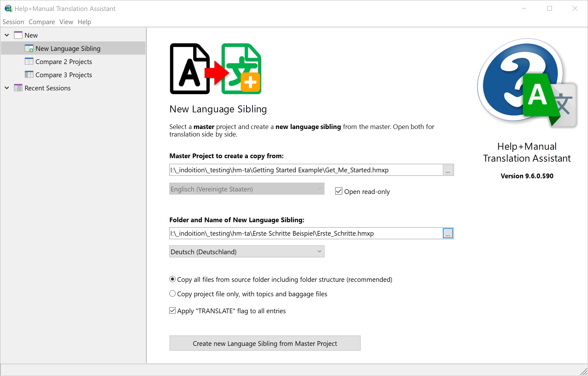Viewport: 588px width, 376px height.
Task: Click the Compare 3 Projects icon
Action: pos(29,75)
